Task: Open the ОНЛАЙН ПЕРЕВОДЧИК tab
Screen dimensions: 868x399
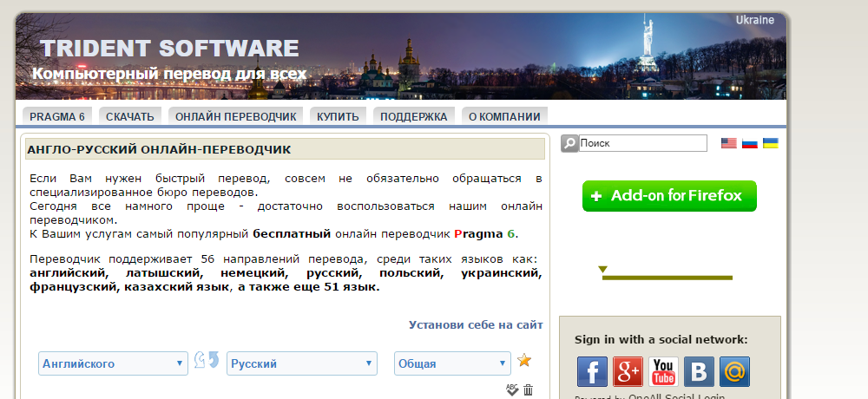Action: coord(236,117)
